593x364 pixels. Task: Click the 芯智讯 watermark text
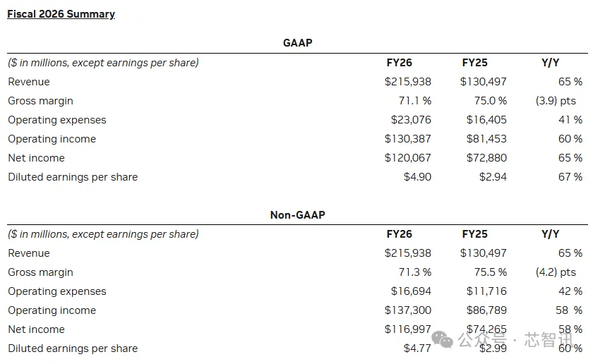click(x=552, y=340)
